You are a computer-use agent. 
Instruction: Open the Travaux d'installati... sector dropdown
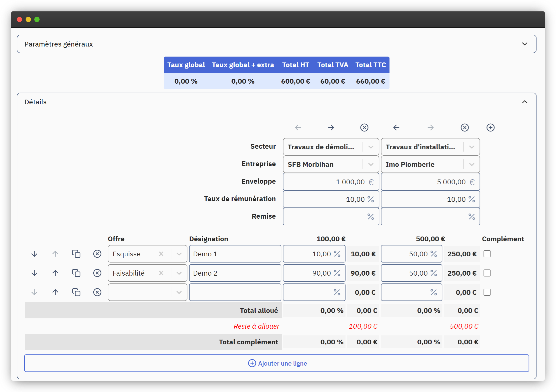click(x=471, y=147)
